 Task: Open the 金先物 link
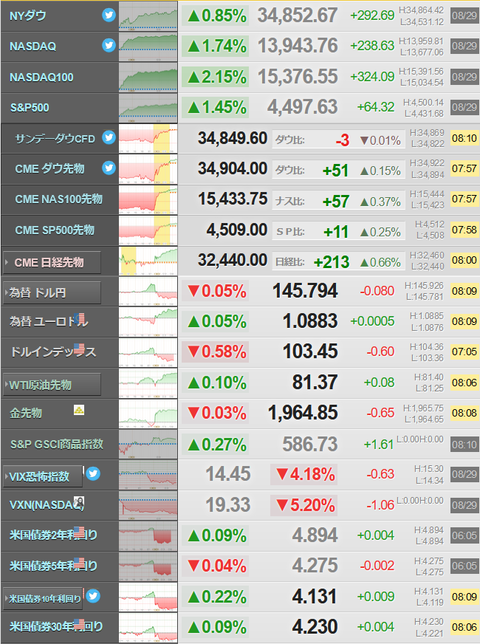click(x=26, y=413)
